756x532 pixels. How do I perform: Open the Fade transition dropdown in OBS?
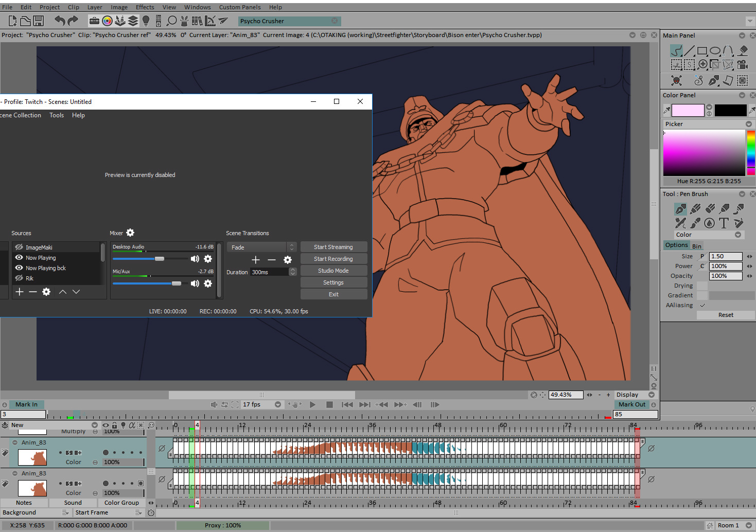coord(261,247)
